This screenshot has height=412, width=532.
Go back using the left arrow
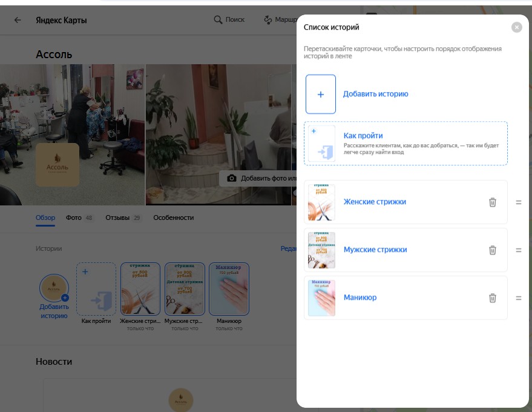18,20
